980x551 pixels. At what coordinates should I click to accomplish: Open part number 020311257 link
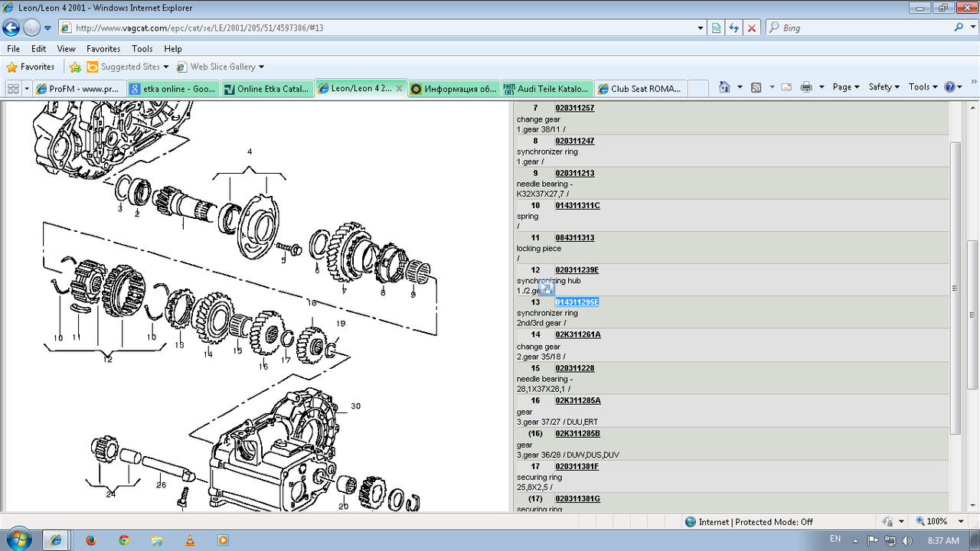[x=575, y=108]
